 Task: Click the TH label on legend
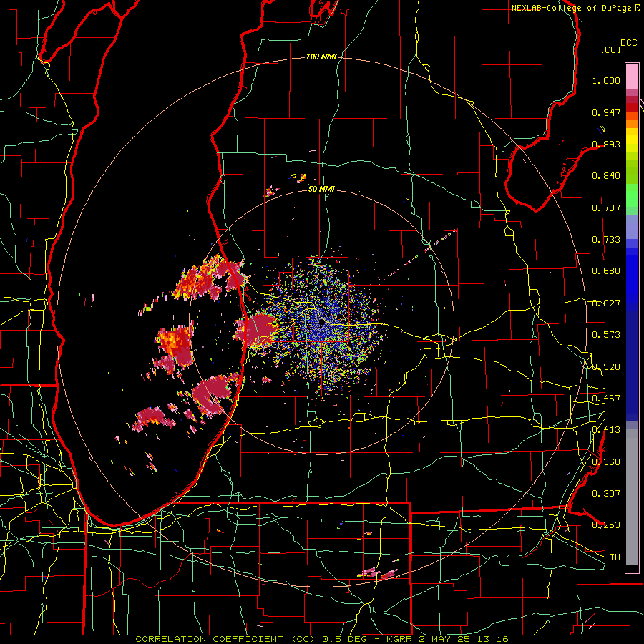coord(615,557)
